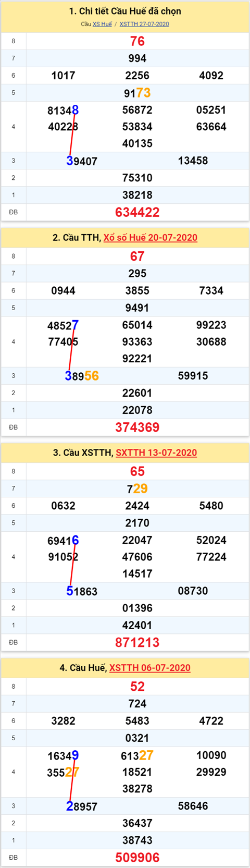This screenshot has width=250, height=868.
Task: Open the Xổ số Huế 20-07-2020 link
Action: click(x=151, y=238)
